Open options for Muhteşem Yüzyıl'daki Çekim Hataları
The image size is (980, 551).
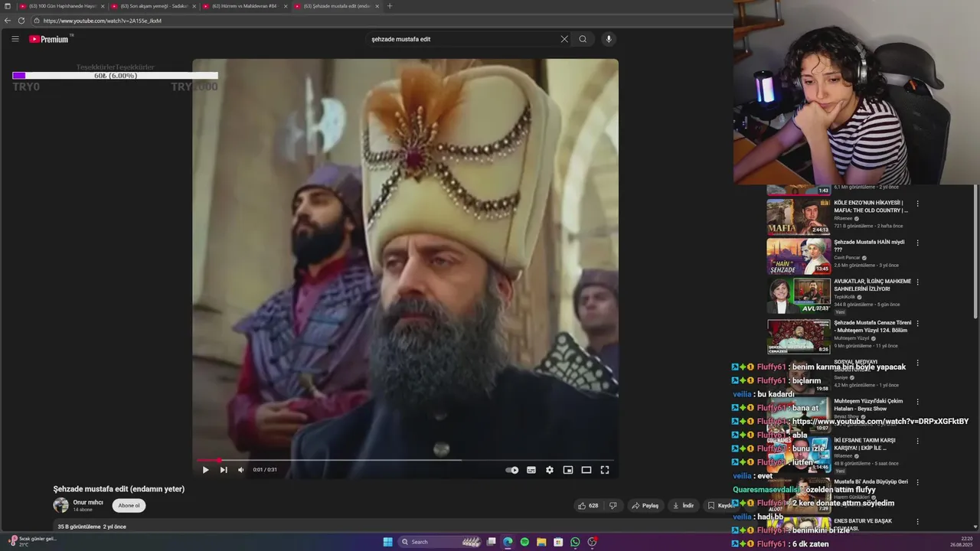917,402
